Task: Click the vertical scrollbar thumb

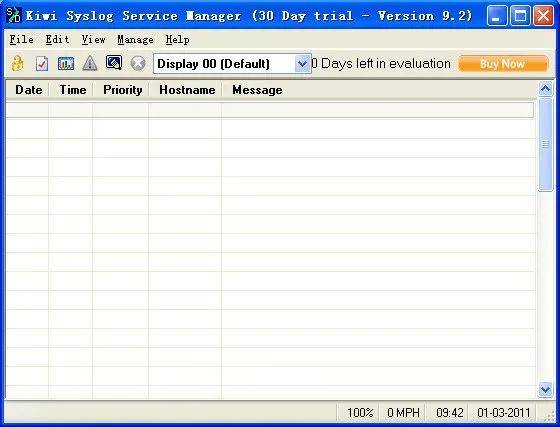Action: [545, 145]
